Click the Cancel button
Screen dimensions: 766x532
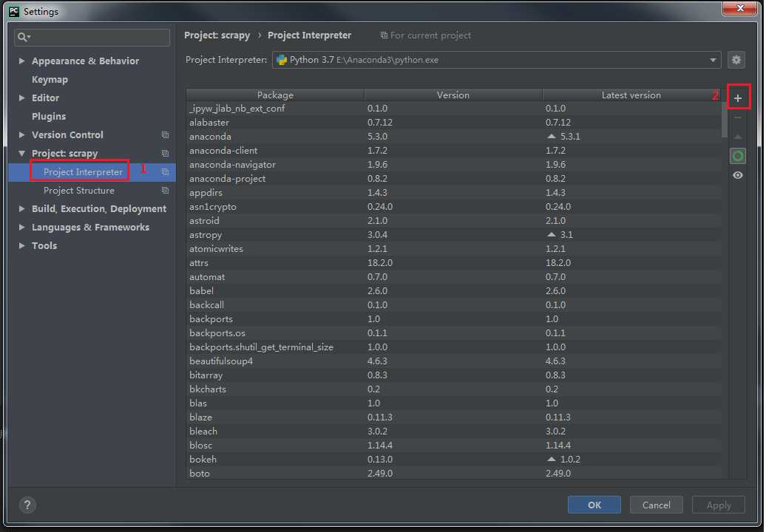(656, 505)
